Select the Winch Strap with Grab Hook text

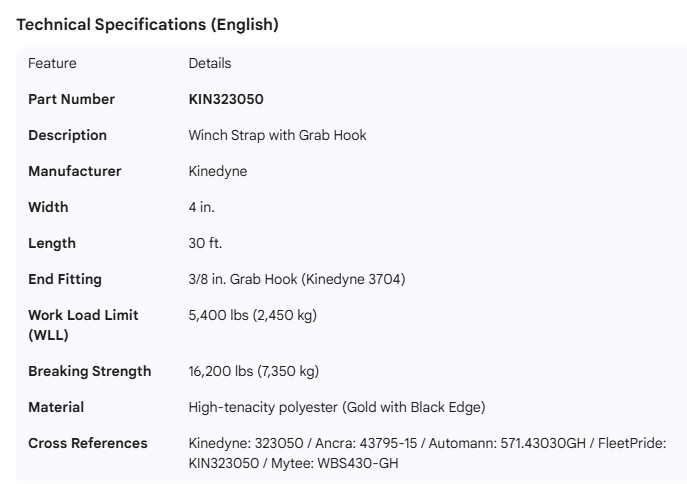277,135
